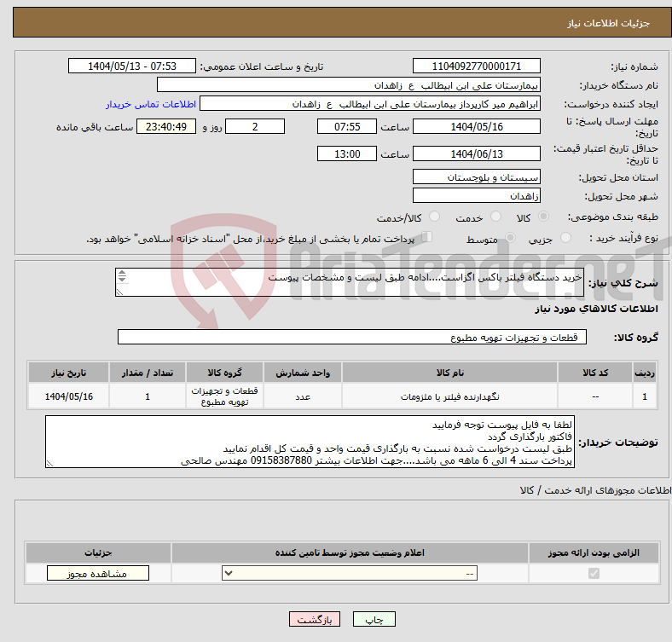Click the need date cell 1404/05/16 in table

point(68,396)
